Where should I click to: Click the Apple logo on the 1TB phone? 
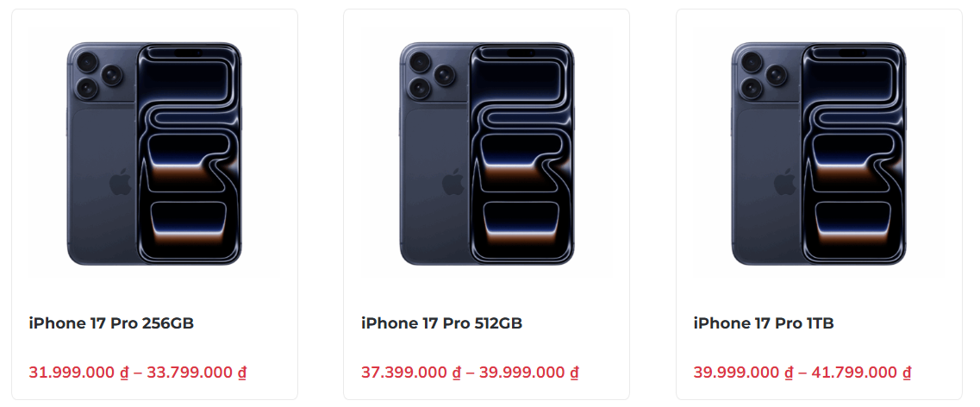coord(784,183)
